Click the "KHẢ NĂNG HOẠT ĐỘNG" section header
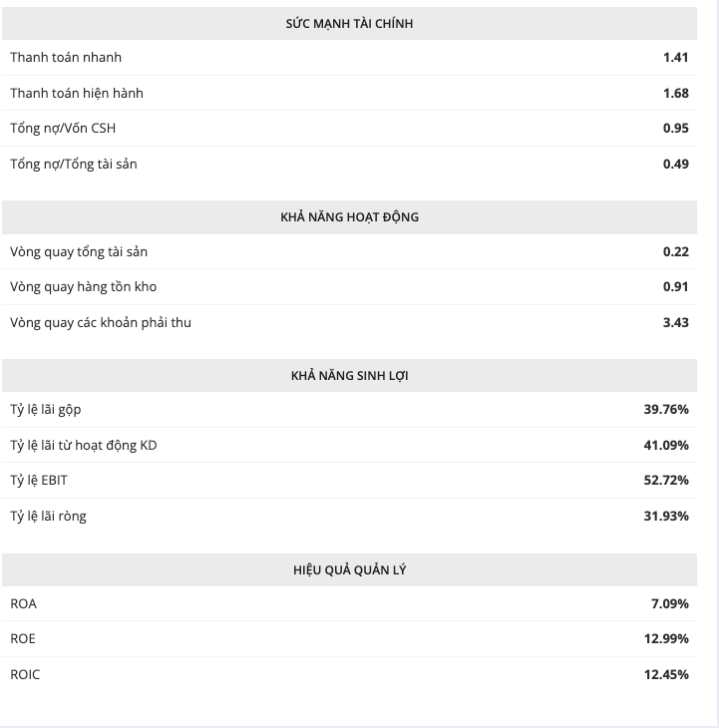Viewport: 719px width, 728px height. click(349, 217)
